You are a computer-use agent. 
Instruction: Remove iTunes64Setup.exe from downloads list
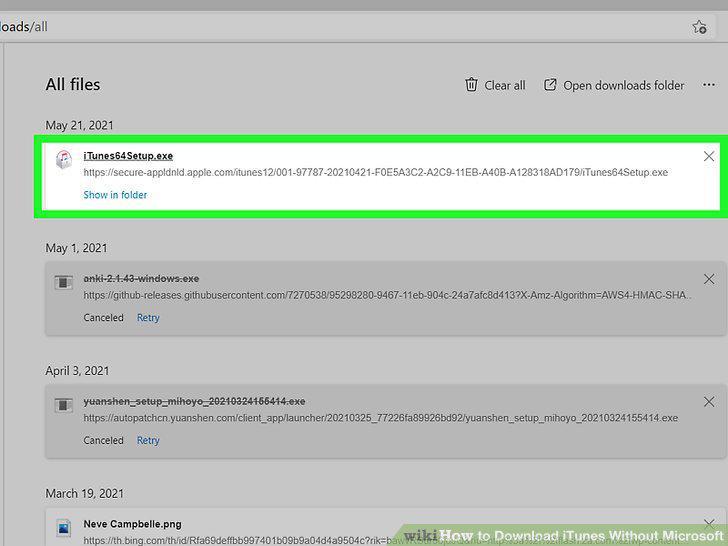click(x=708, y=156)
